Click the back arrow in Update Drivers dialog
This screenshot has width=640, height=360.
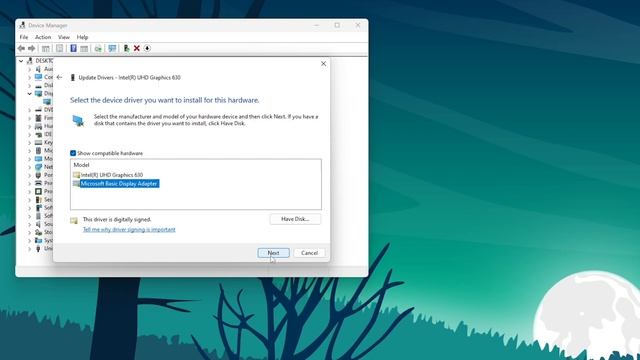pos(60,77)
